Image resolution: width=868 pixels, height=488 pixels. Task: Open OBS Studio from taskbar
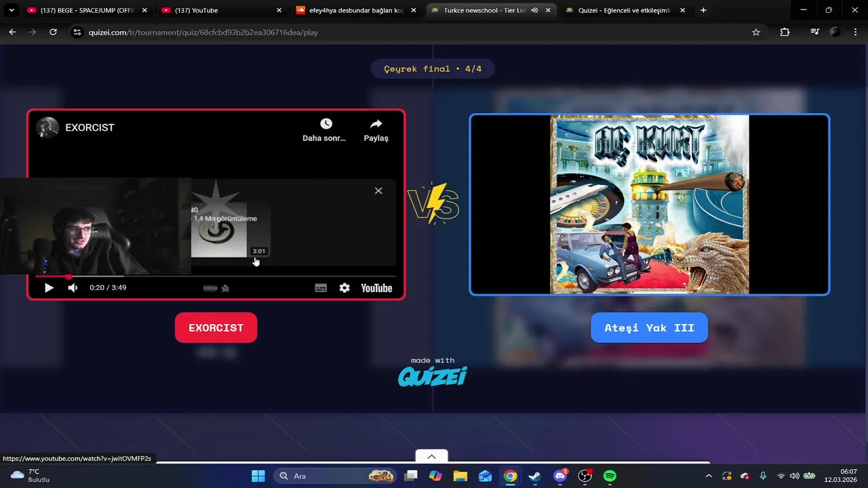(585, 476)
